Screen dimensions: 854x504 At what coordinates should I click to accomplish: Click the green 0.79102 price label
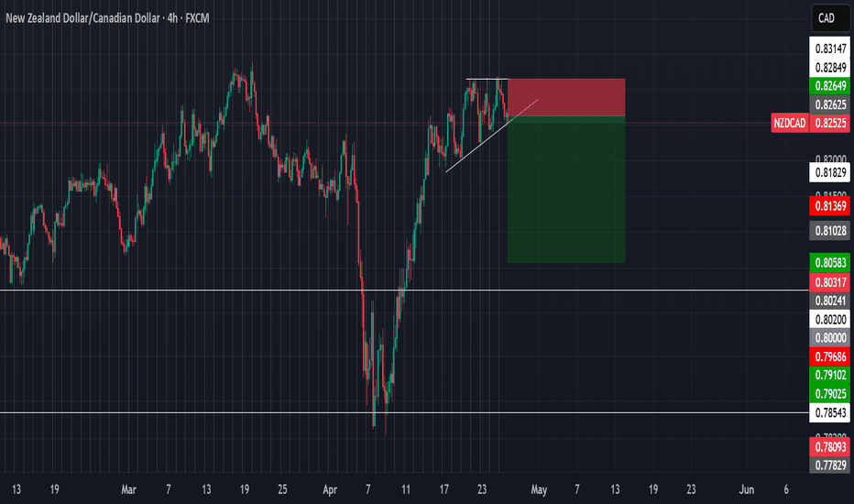[x=830, y=375]
